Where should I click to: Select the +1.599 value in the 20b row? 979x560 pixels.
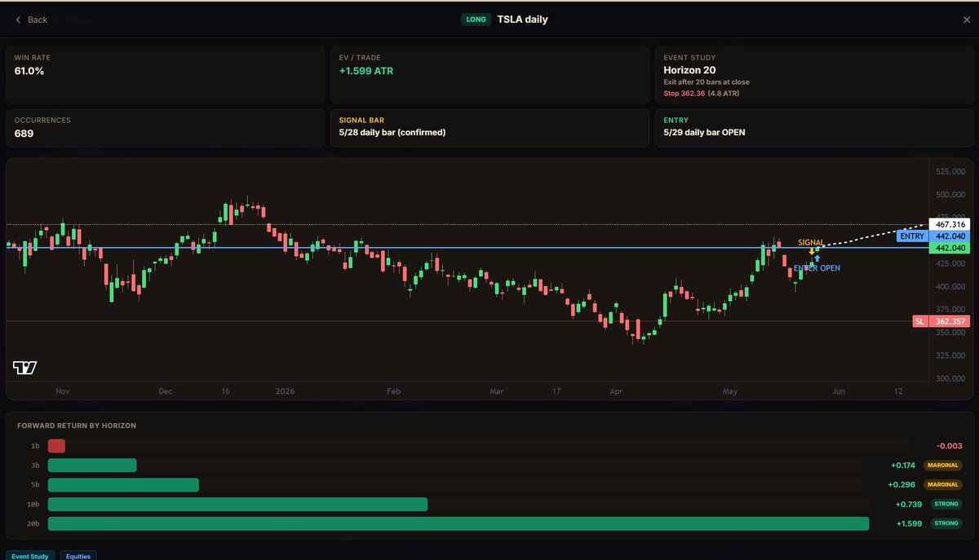pos(909,523)
